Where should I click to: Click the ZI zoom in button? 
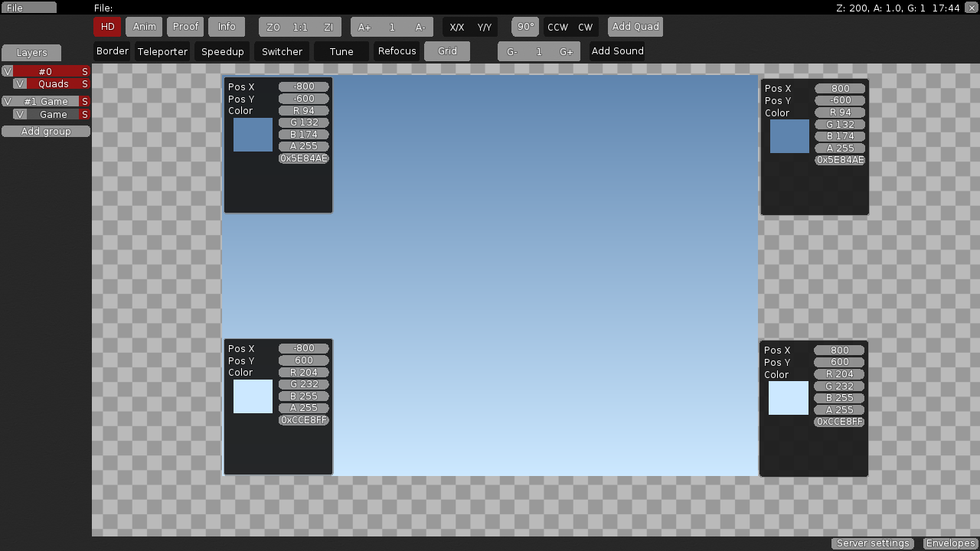[328, 27]
